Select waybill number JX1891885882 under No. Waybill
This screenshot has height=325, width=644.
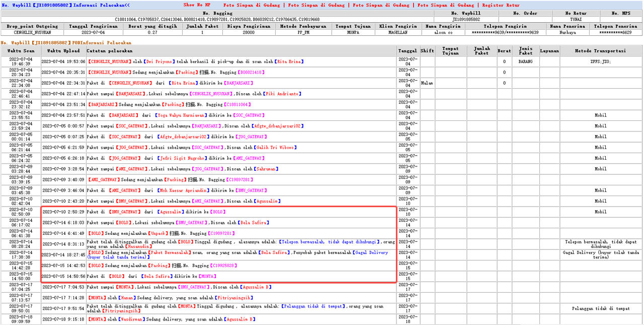coord(466,19)
